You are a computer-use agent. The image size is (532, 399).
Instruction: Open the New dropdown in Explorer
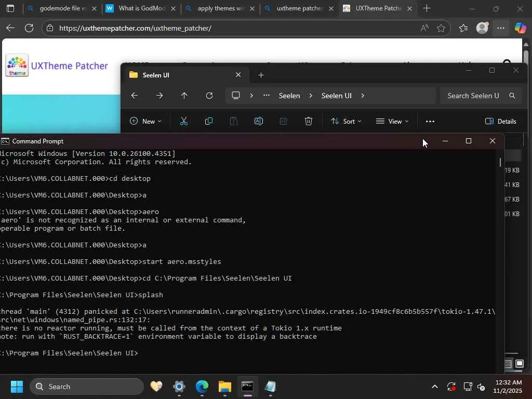[145, 121]
